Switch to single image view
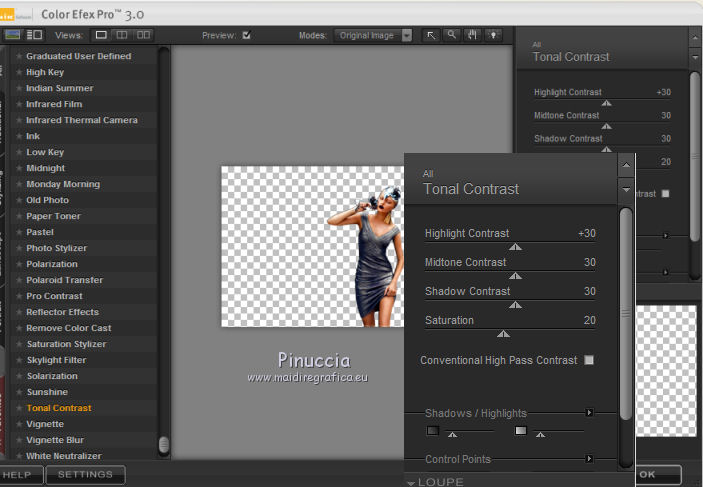This screenshot has width=703, height=487. pos(100,35)
